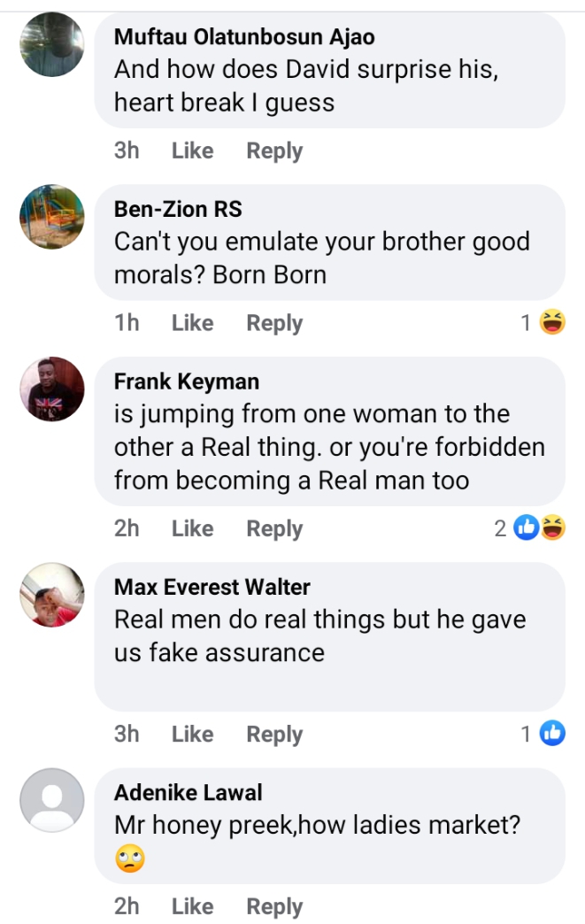The width and height of the screenshot is (585, 924).
Task: Open Muftau Olatunbosun Ajao's profile picture
Action: tap(52, 45)
